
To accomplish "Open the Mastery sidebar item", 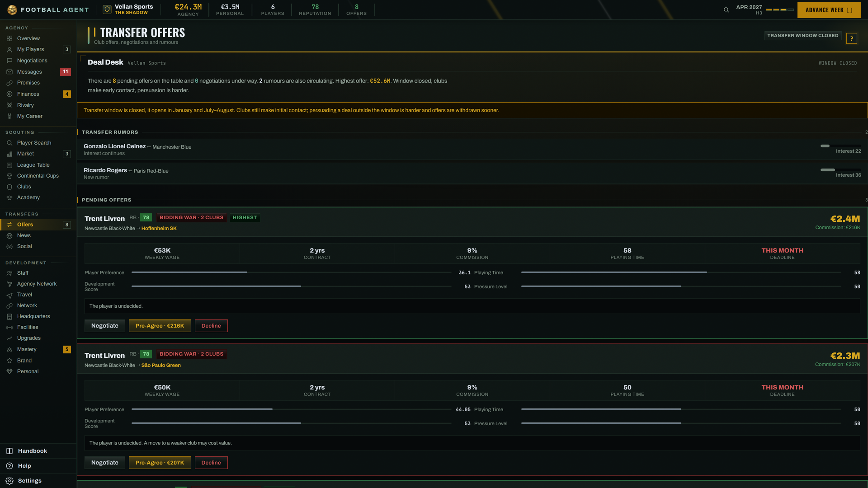I will click(38, 349).
